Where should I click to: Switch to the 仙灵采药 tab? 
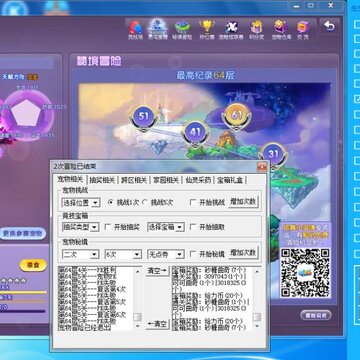[198, 180]
